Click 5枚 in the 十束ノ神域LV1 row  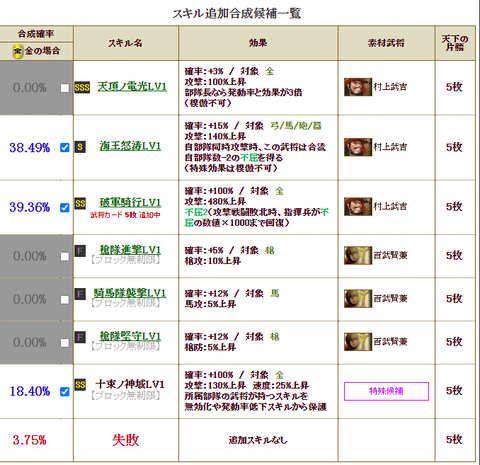tap(454, 390)
